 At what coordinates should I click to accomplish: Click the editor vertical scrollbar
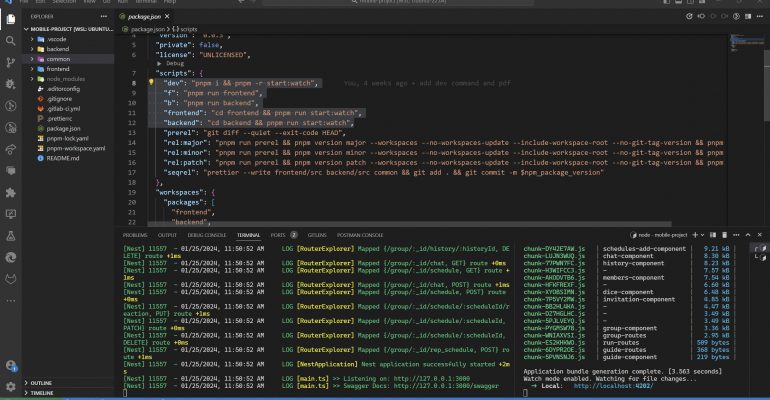767,86
